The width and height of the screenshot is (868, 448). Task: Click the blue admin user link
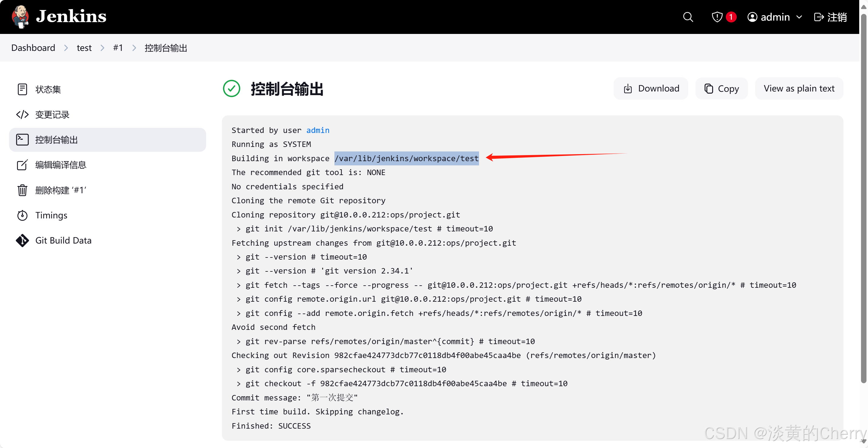(x=317, y=130)
